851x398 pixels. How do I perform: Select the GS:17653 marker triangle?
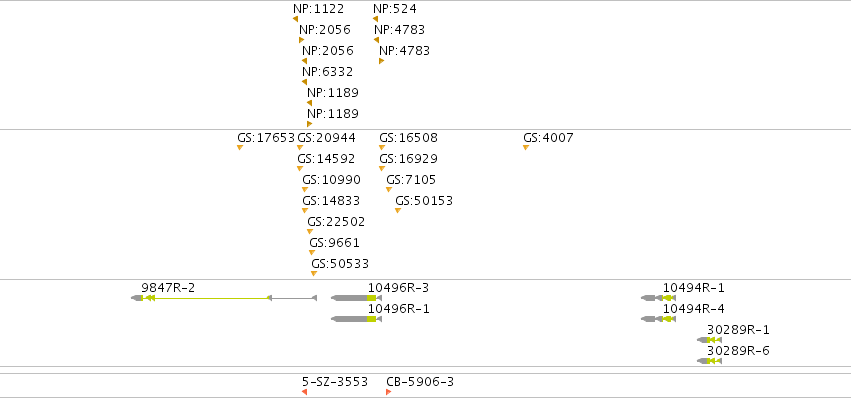240,148
